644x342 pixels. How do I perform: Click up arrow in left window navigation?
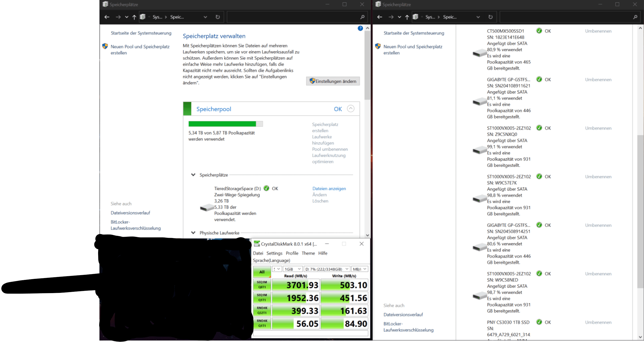pos(134,17)
